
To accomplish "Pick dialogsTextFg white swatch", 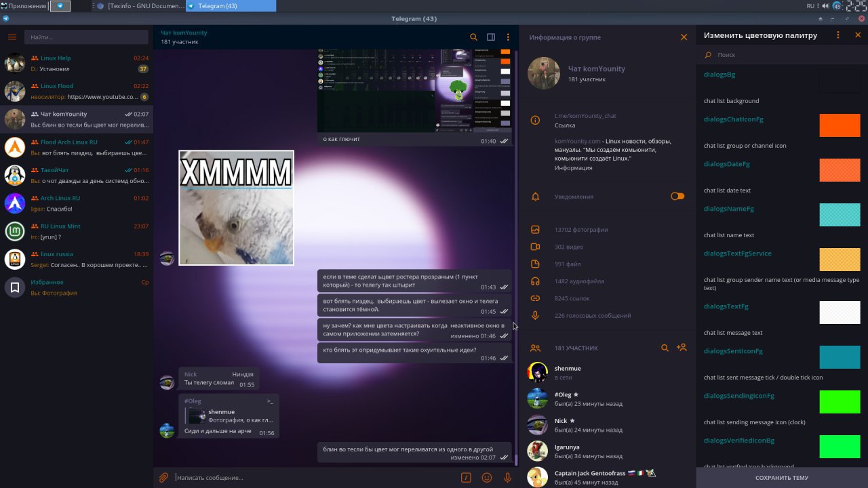I will coord(840,312).
